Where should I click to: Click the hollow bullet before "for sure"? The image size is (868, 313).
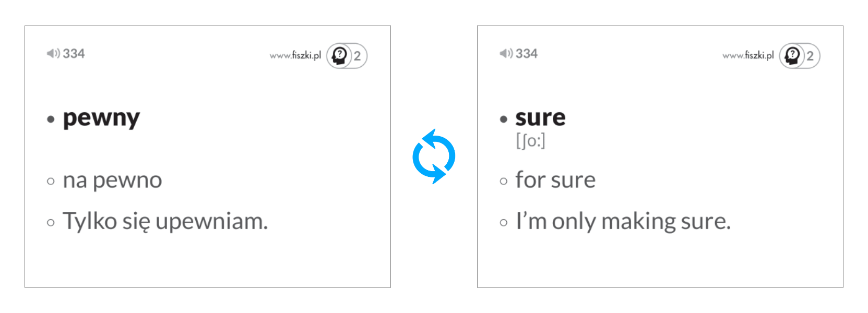503,182
